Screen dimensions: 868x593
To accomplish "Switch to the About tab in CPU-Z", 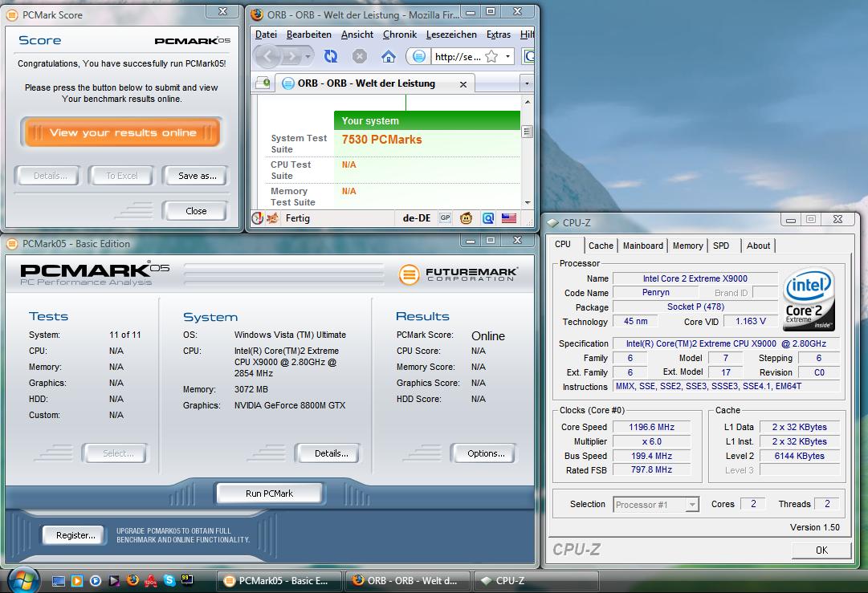I will click(758, 246).
